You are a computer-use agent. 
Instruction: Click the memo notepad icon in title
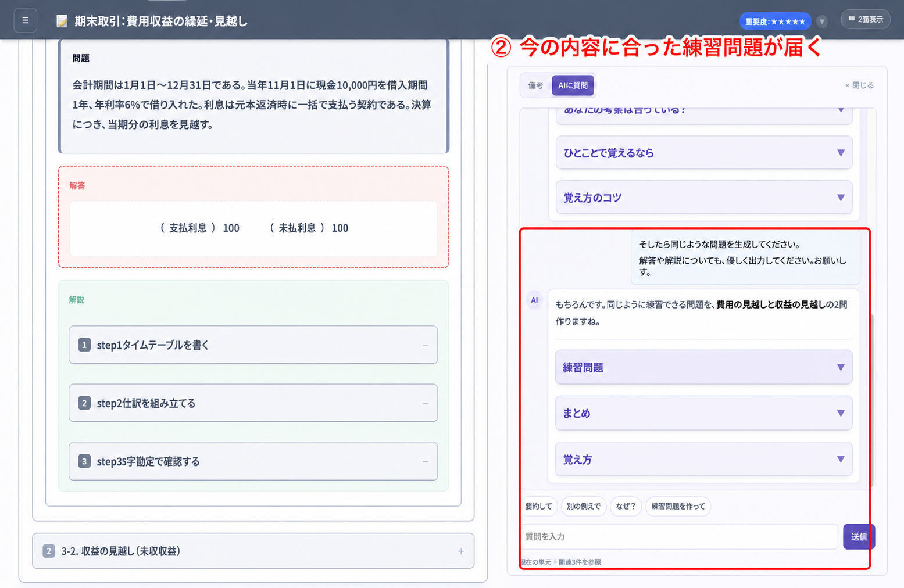coord(62,21)
